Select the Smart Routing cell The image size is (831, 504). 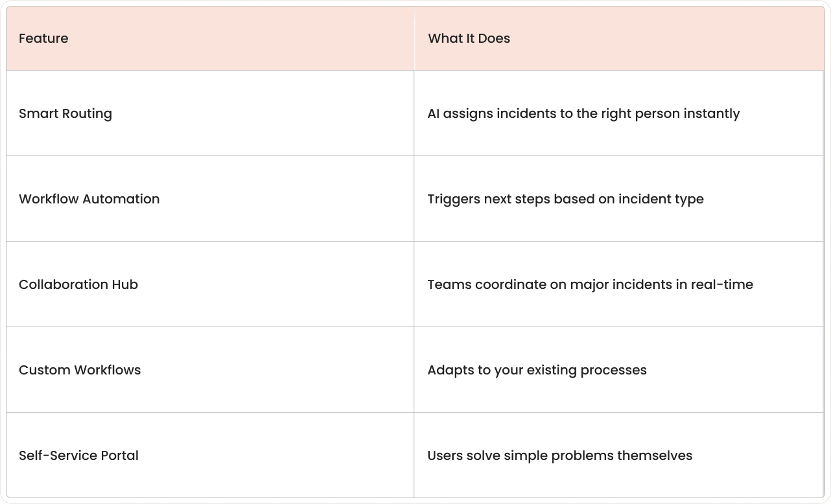[x=65, y=113]
